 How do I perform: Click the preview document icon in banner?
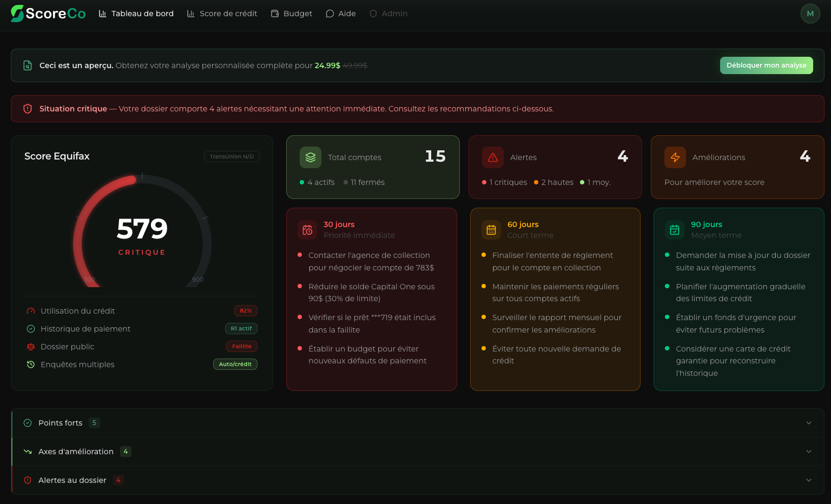pyautogui.click(x=28, y=65)
